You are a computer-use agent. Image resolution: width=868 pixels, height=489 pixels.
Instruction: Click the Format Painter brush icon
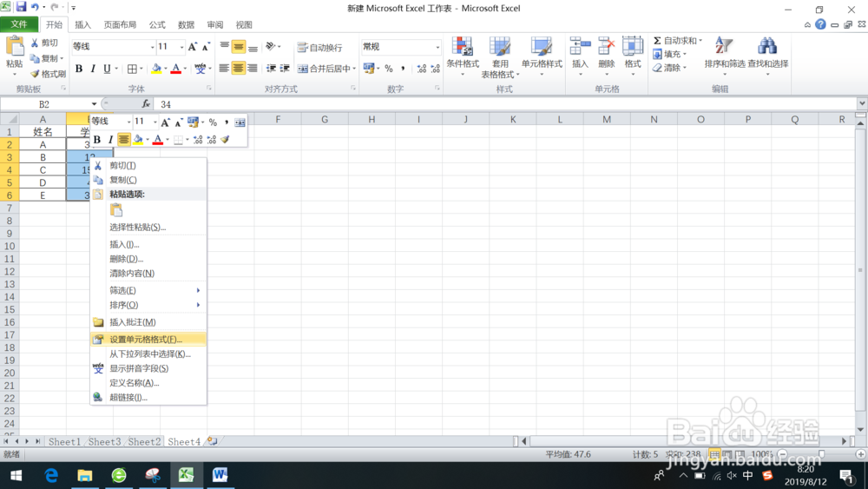point(35,74)
